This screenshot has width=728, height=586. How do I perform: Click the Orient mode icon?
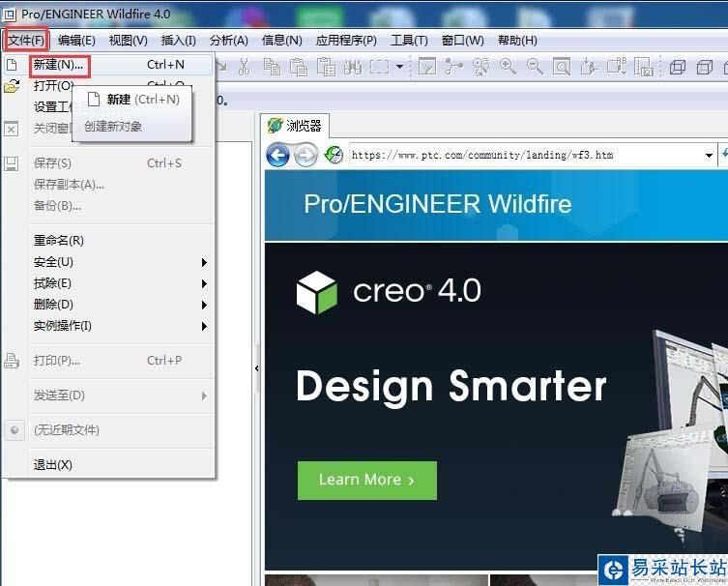[481, 68]
